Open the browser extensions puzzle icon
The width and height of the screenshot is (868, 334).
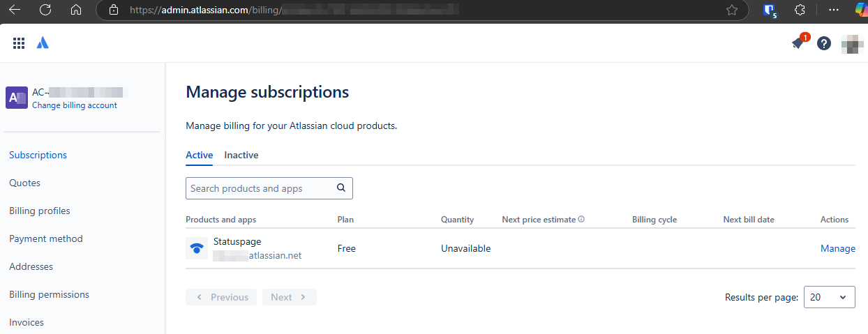(800, 10)
